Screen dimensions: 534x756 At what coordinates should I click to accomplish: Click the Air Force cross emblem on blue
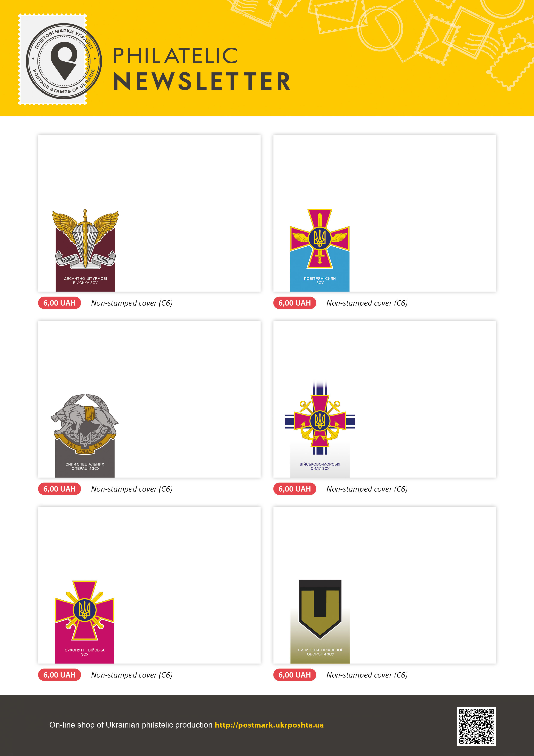(x=320, y=239)
